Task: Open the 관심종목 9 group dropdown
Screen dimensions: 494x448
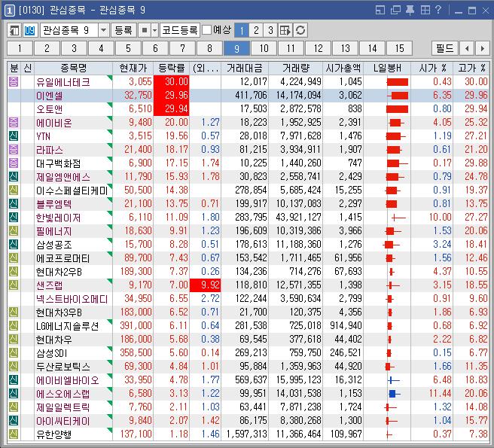Action: tap(103, 31)
